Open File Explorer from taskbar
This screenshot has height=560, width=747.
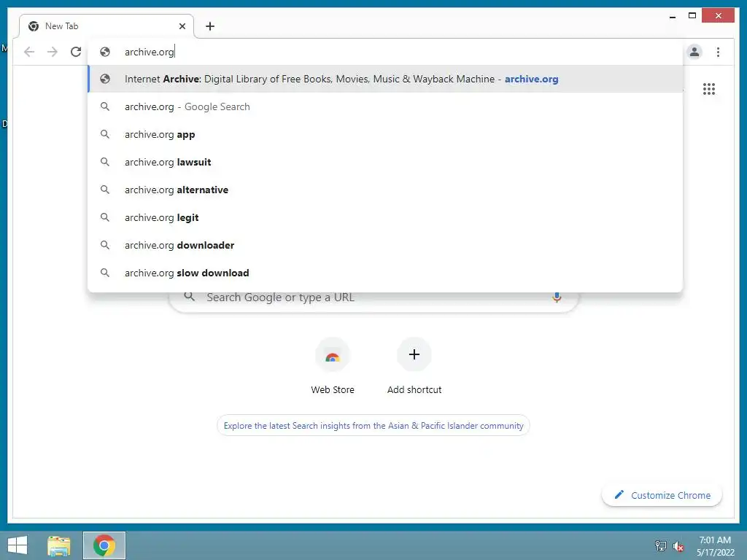(59, 545)
